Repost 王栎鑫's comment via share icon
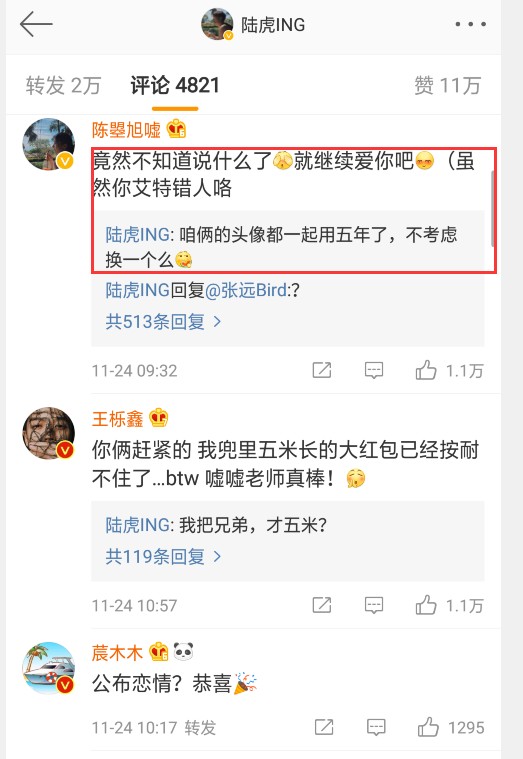 (x=322, y=605)
